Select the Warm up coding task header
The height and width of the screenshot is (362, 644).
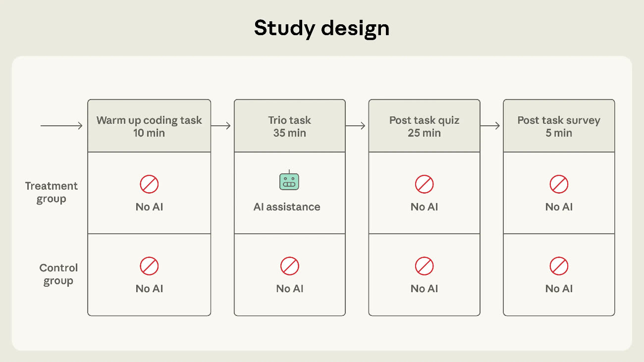149,126
